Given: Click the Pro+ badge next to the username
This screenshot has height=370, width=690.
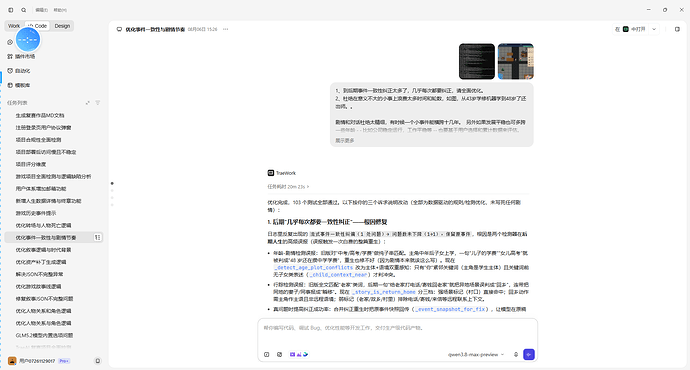Looking at the screenshot, I should click(x=64, y=361).
